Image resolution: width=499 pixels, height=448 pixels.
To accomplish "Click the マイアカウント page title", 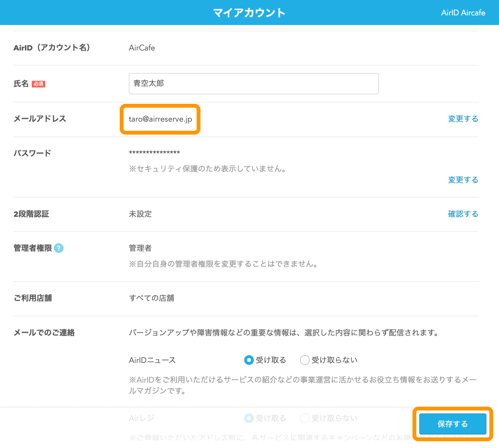I will (x=249, y=12).
